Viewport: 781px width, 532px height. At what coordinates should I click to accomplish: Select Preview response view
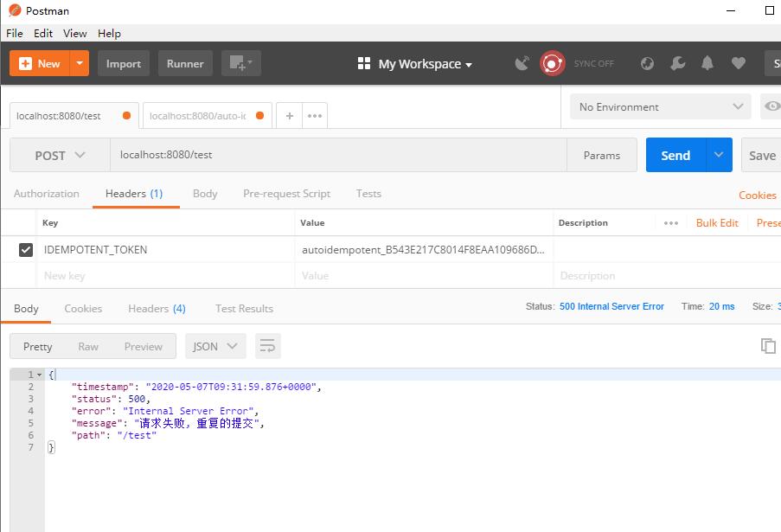click(x=144, y=346)
